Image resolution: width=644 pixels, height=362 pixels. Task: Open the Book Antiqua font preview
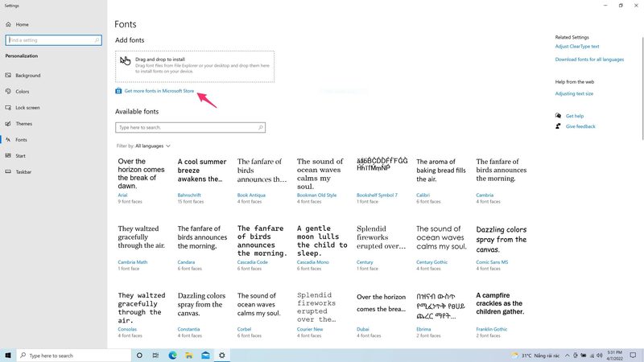point(261,180)
